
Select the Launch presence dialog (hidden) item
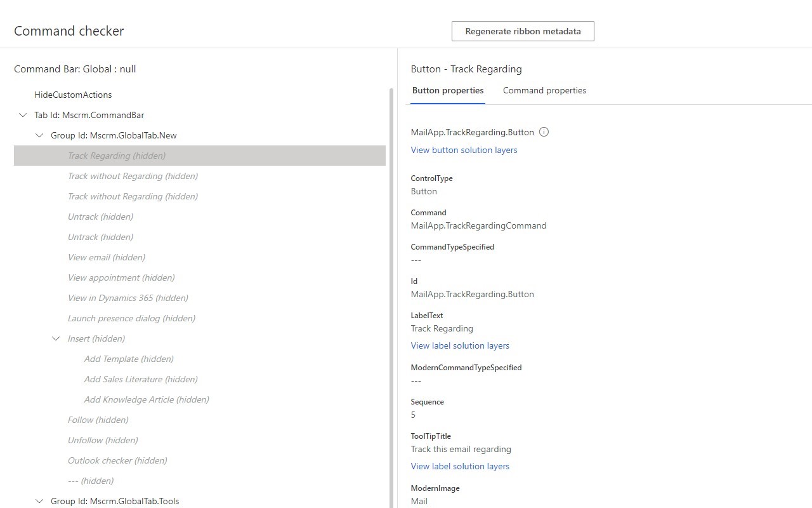(131, 318)
